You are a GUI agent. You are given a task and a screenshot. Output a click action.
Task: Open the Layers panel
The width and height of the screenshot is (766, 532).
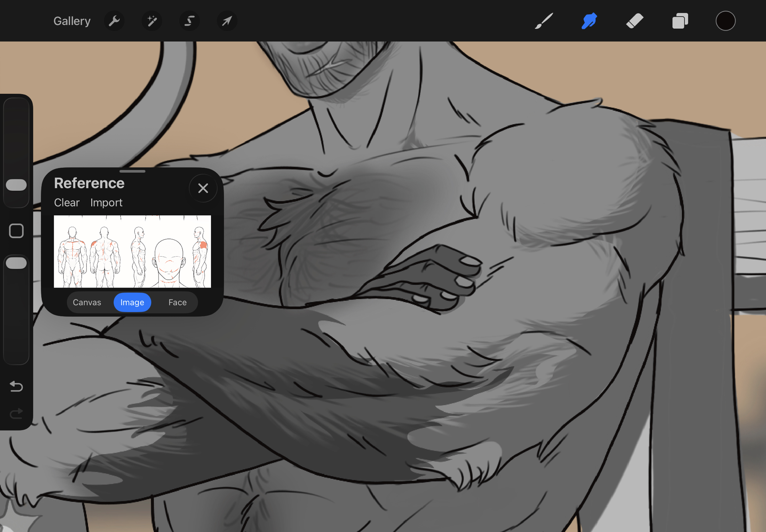point(680,21)
